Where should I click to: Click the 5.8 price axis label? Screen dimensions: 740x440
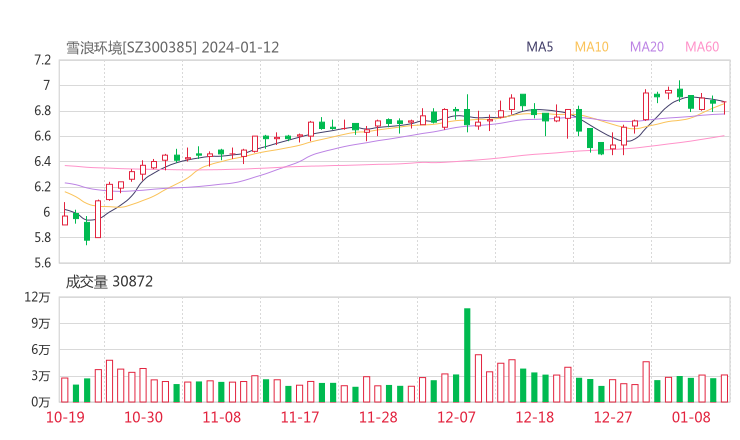[42, 237]
